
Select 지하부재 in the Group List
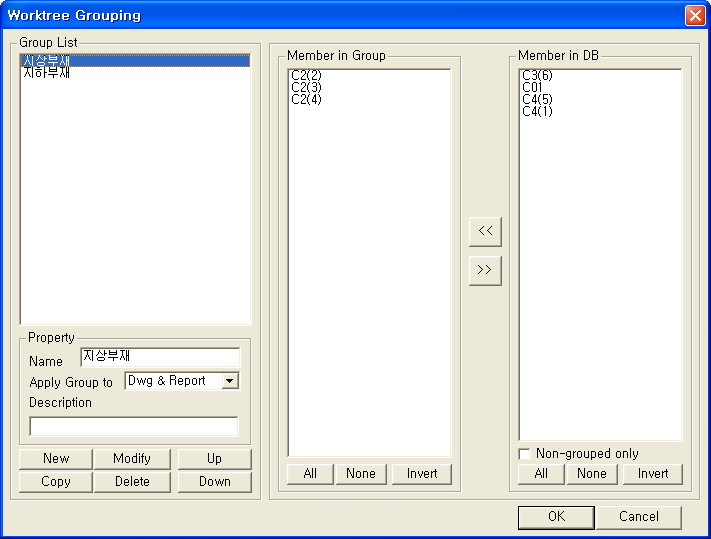tap(135, 73)
